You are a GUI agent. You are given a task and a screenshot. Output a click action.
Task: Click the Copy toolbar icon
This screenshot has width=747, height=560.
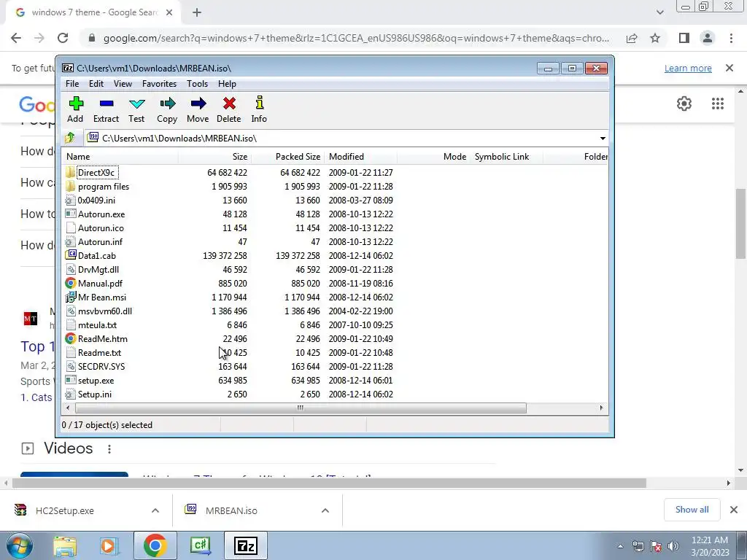coord(167,104)
